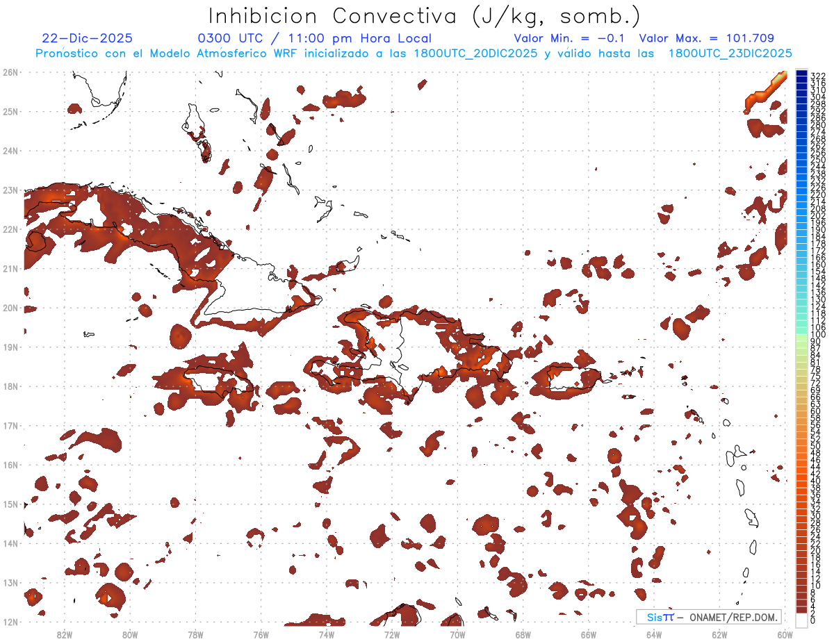Click the 21N latitude axis label

point(10,268)
